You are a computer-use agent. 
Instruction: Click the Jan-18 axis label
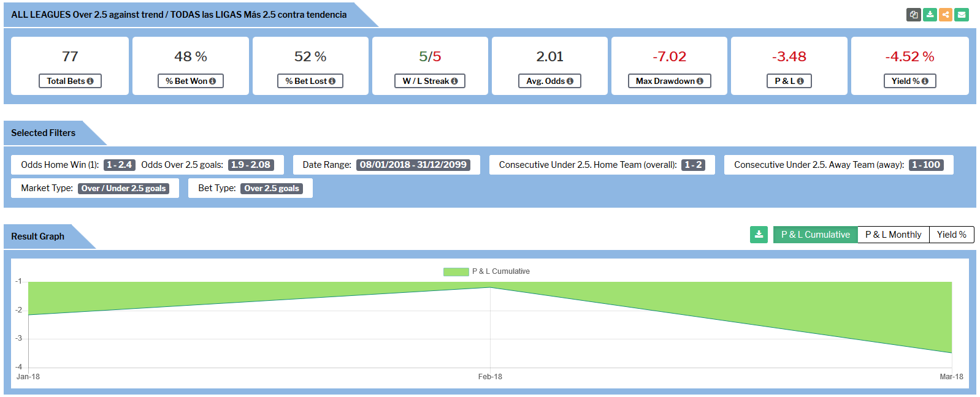coord(28,377)
